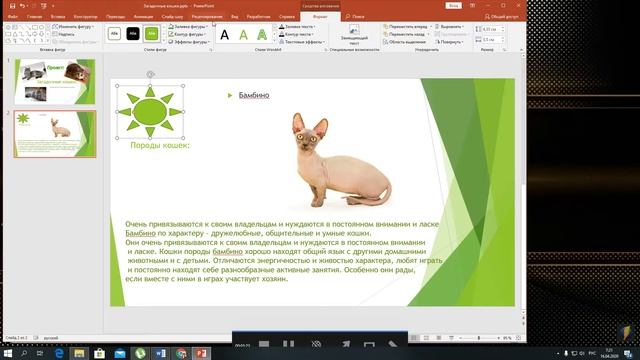Open the Переходы ribbon tab
Screen dimensions: 640x360
tap(116, 17)
